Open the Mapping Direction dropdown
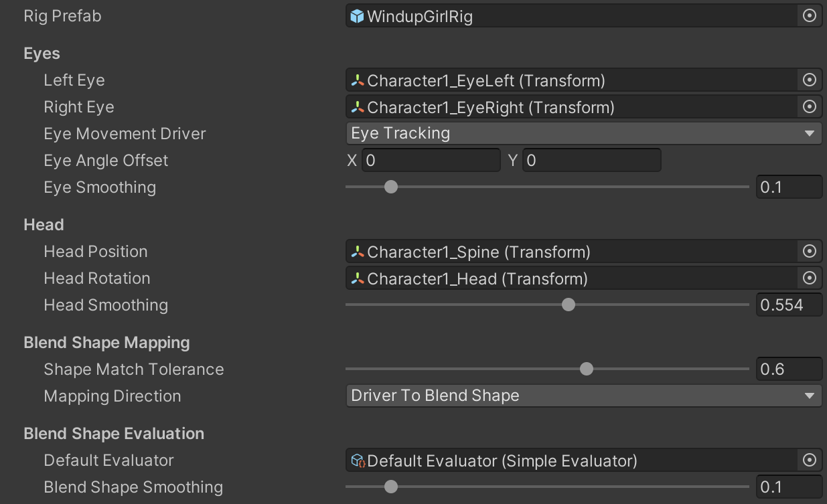Image resolution: width=827 pixels, height=504 pixels. tap(584, 396)
